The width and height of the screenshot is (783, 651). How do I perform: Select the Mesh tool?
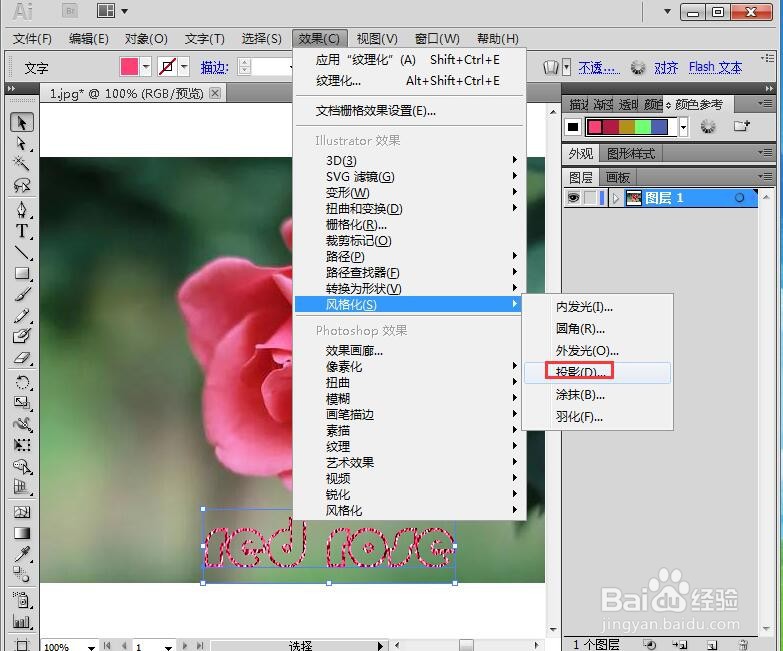point(21,512)
